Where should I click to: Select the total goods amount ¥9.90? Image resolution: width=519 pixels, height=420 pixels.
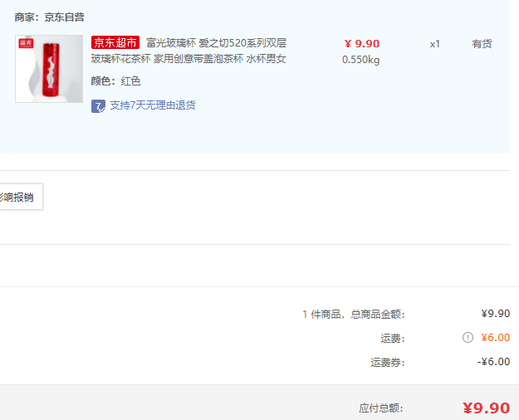point(496,314)
